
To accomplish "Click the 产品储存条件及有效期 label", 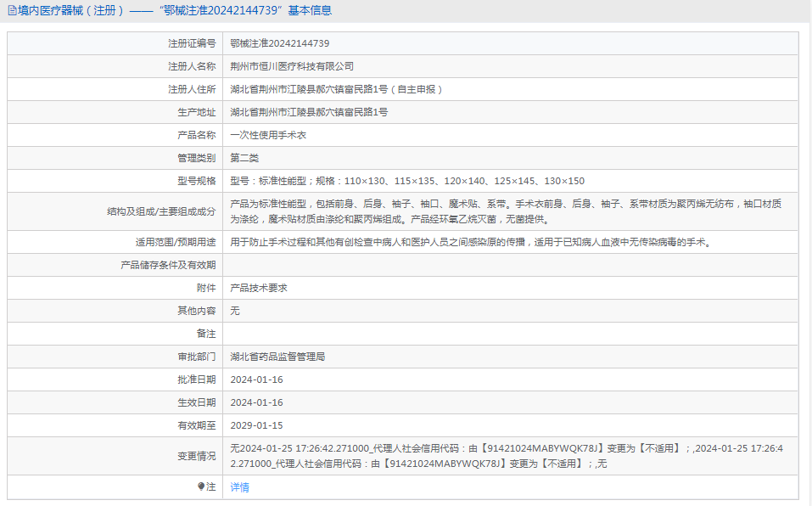I will [168, 265].
